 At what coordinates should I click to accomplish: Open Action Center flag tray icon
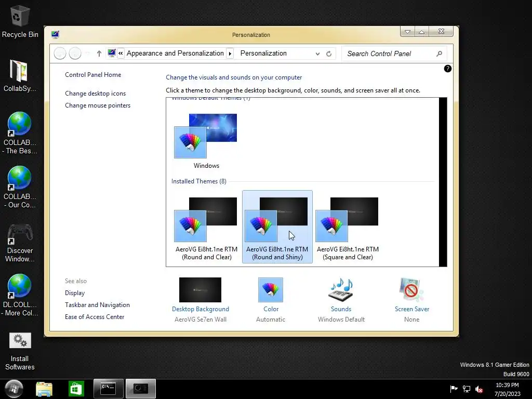(454, 389)
